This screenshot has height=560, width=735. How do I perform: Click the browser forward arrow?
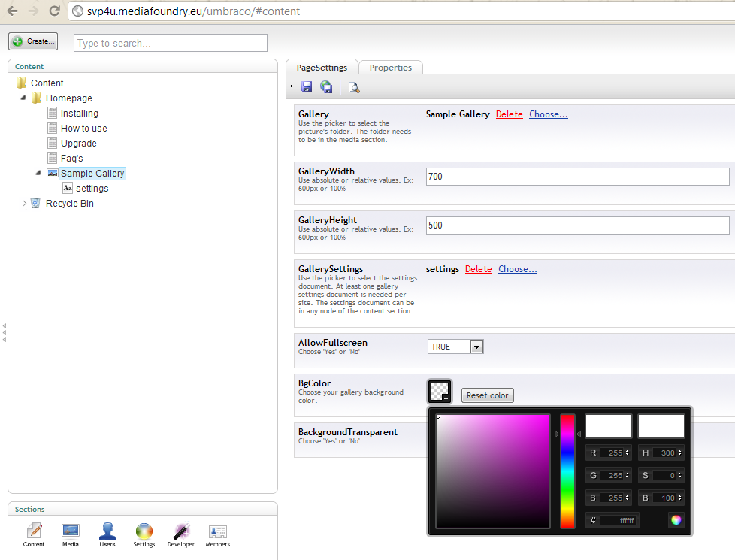[x=34, y=11]
